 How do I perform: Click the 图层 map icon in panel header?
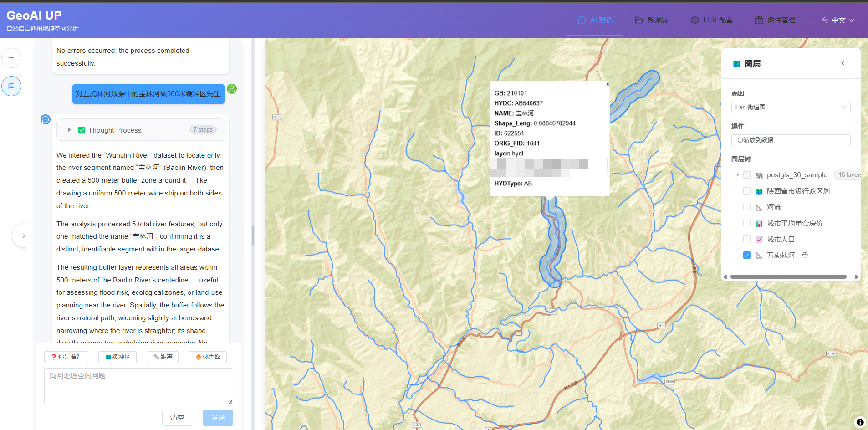tap(737, 64)
